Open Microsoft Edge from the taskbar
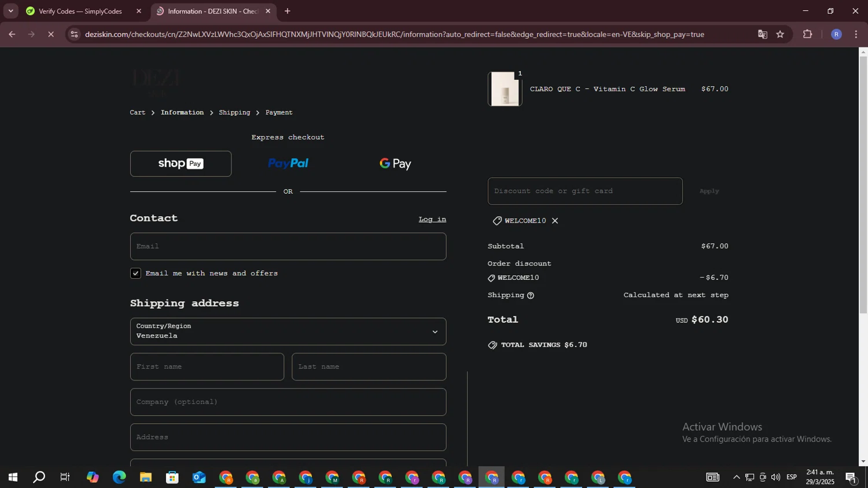 coord(119,477)
